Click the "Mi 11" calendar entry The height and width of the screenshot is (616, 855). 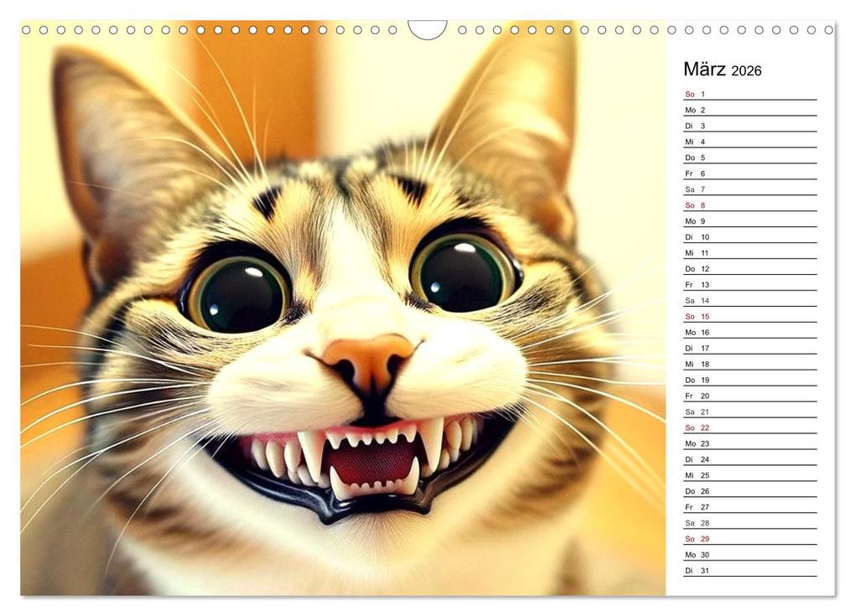(749, 253)
